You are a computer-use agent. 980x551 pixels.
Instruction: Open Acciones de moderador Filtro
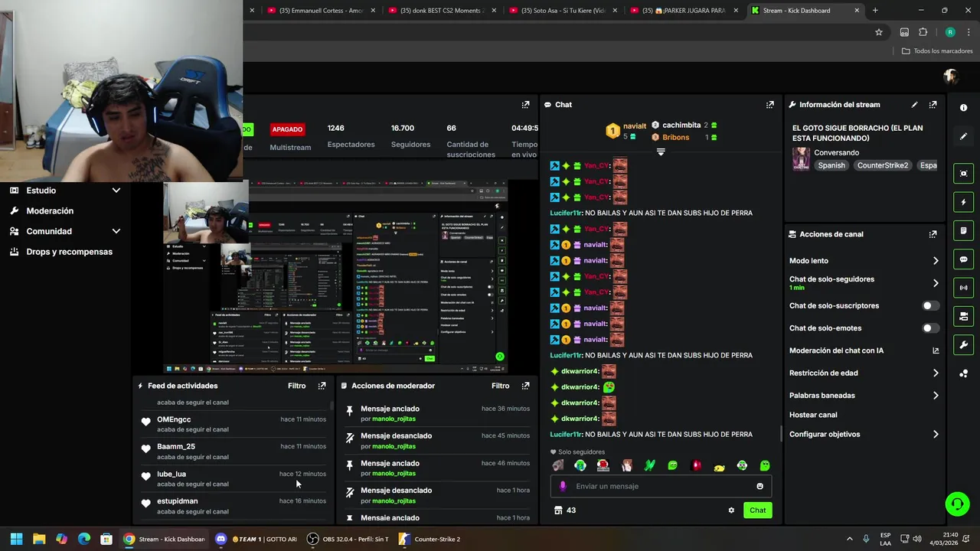pos(500,386)
